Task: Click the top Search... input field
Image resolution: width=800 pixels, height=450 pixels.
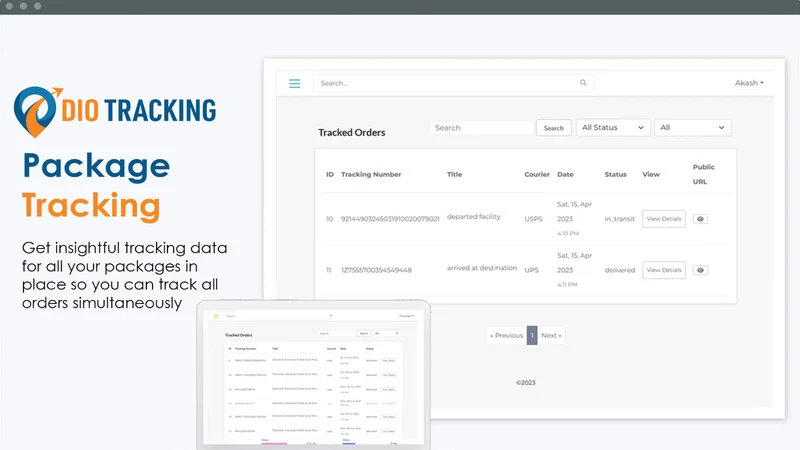Action: [x=453, y=83]
